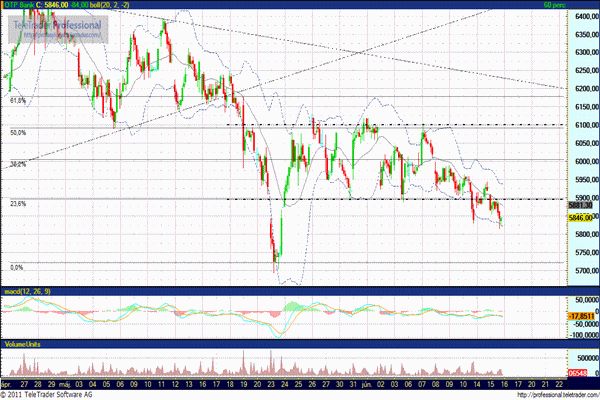Select the 38.2% Fibonacci level label

tap(17, 165)
